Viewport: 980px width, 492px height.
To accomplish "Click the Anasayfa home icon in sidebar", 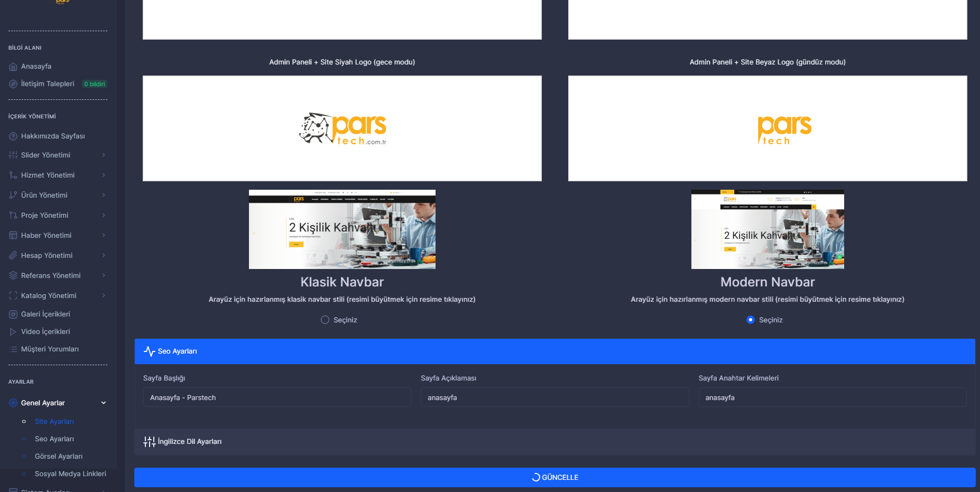I will pos(13,67).
